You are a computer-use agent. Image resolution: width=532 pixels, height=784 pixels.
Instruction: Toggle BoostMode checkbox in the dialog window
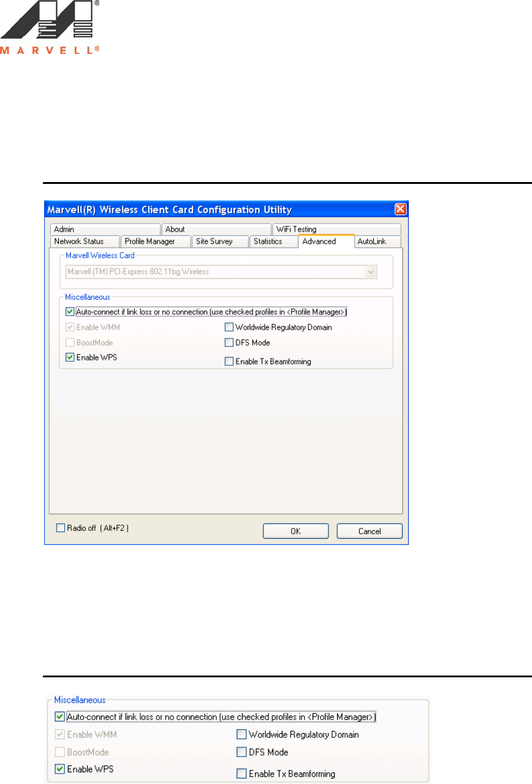tap(70, 343)
